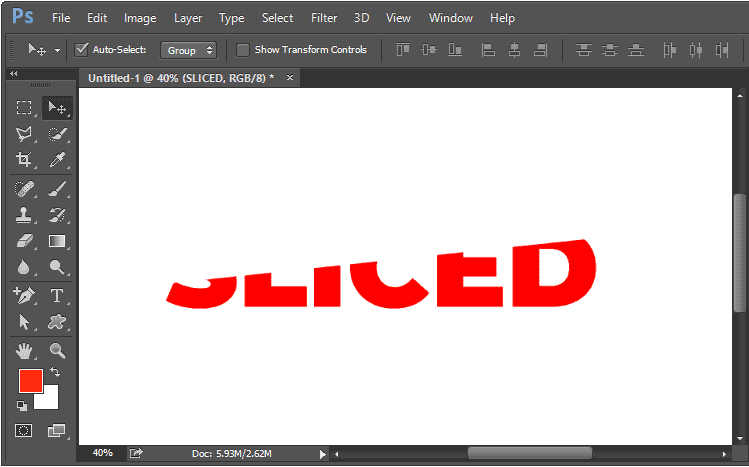Click the Photoshop Ps logo
The height and width of the screenshot is (467, 749).
coord(22,16)
